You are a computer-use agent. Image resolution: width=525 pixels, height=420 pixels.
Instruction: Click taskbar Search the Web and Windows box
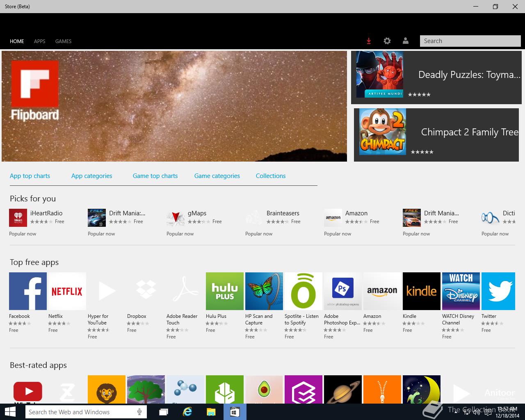(x=86, y=412)
